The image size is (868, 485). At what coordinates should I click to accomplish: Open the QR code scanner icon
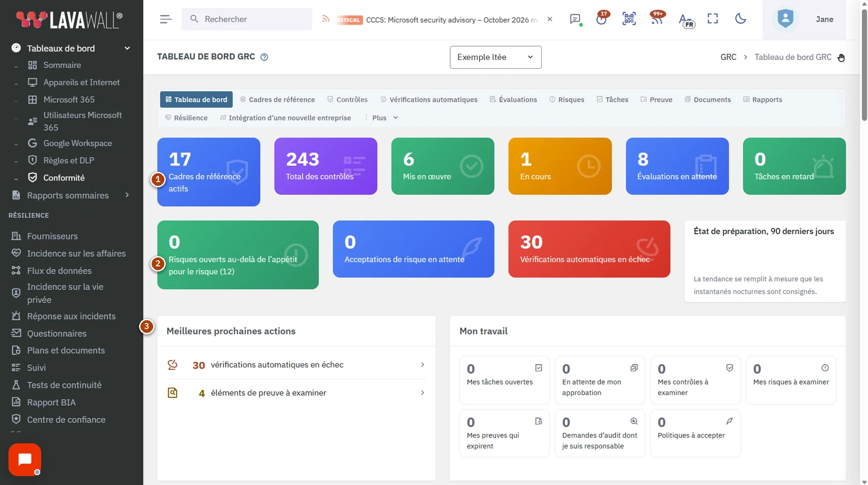click(629, 19)
